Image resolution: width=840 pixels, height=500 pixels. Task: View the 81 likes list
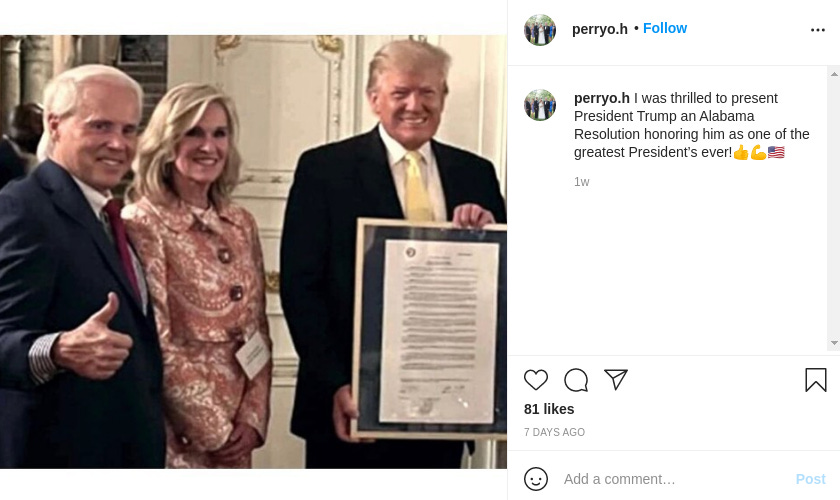point(549,409)
